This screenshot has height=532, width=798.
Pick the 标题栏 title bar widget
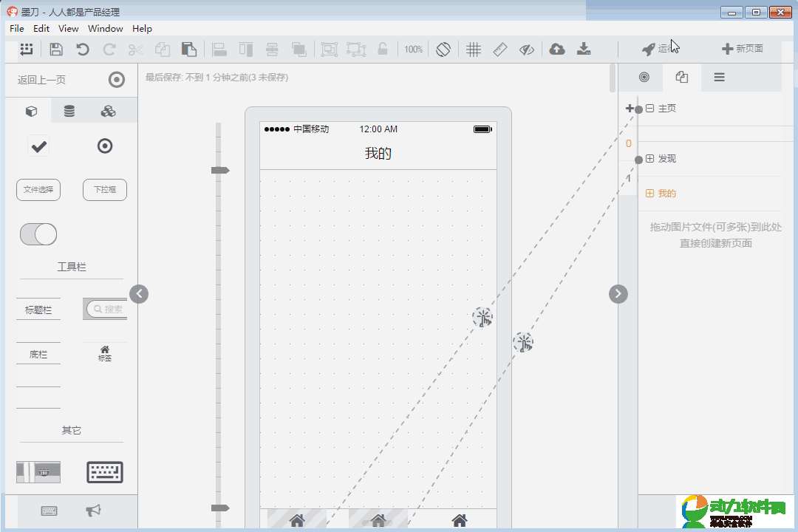[38, 310]
